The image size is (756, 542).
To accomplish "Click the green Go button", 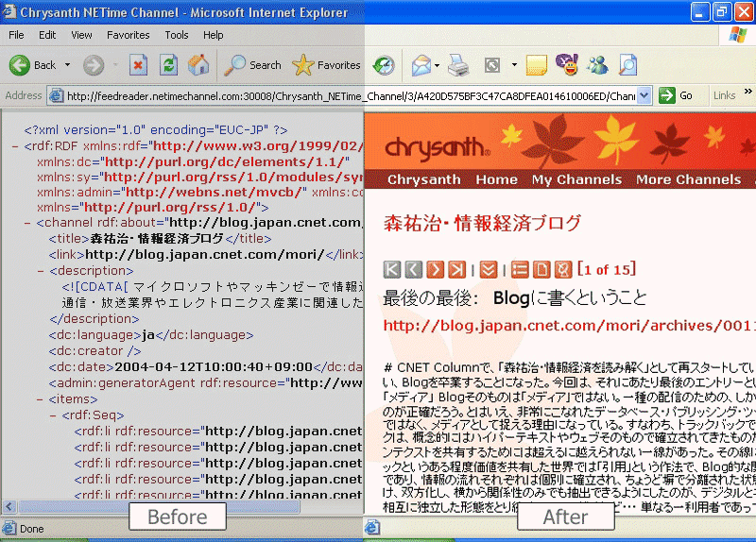I will (676, 95).
